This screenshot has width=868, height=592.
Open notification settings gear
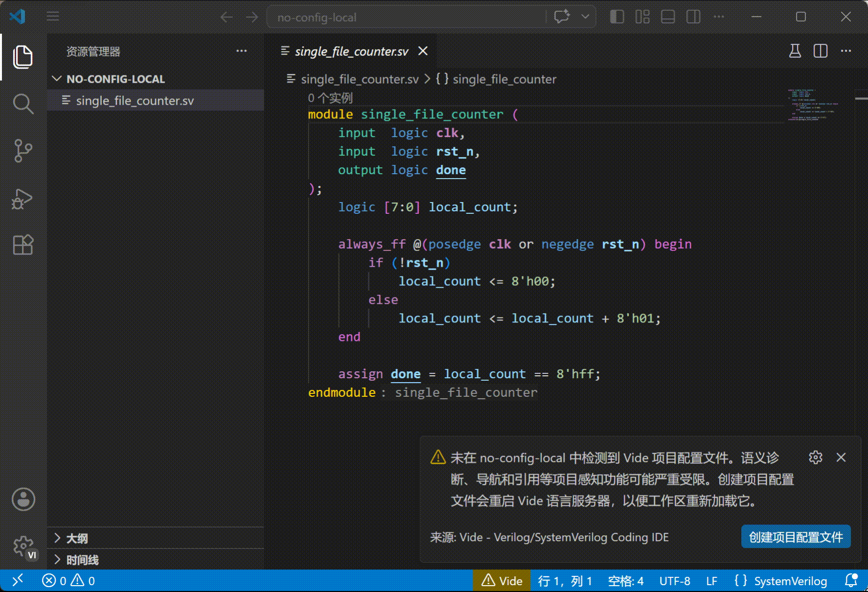click(x=816, y=457)
